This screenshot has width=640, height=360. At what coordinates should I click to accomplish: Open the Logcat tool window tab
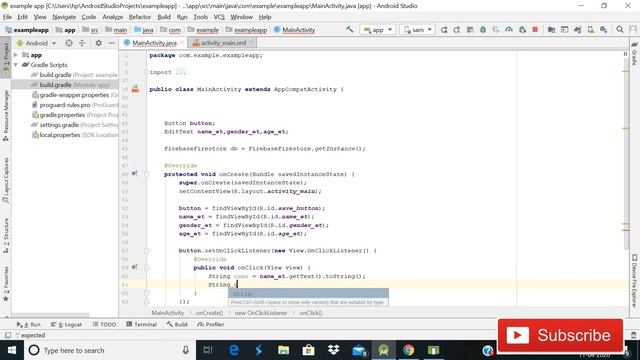pyautogui.click(x=66, y=324)
